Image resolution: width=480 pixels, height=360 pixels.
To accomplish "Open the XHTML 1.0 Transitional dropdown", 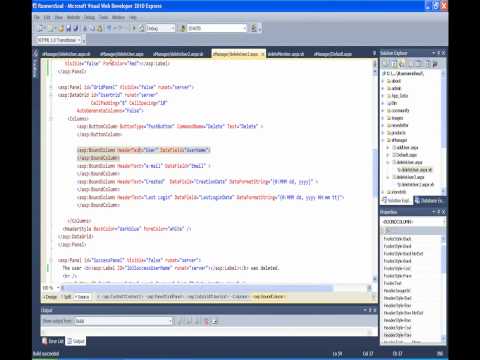I will point(59,40).
